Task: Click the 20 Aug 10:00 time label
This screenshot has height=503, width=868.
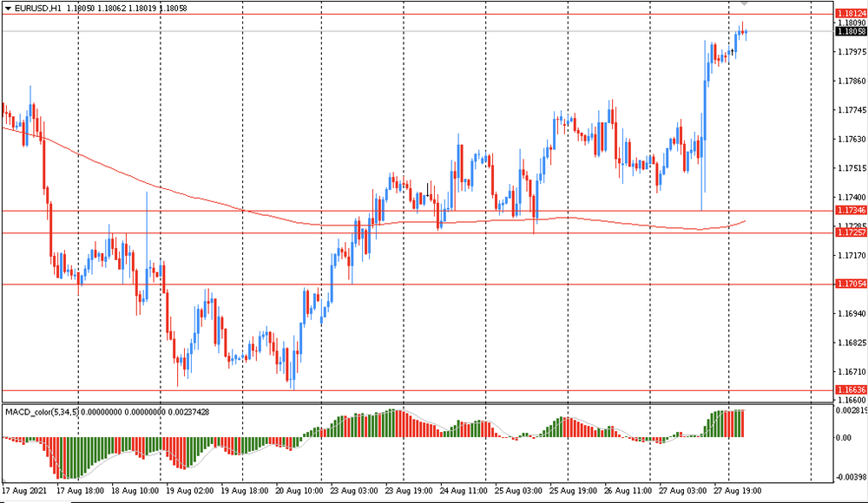Action: click(x=299, y=491)
